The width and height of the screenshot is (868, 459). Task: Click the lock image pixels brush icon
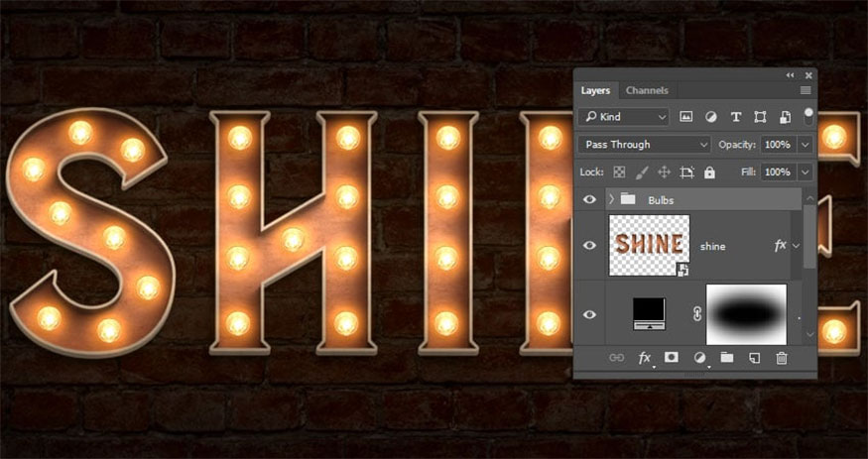tap(642, 172)
